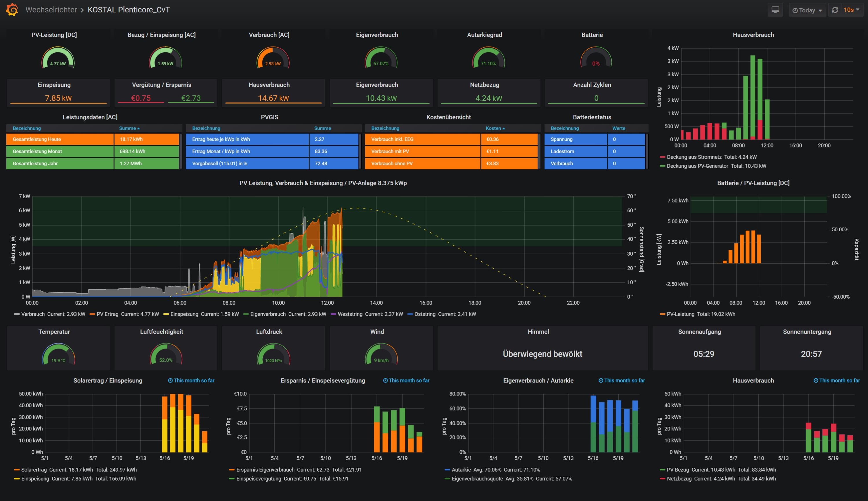Open the PV Leistung, Verbrauch & Einspeisung panel title menu
The height and width of the screenshot is (501, 868).
tap(323, 183)
